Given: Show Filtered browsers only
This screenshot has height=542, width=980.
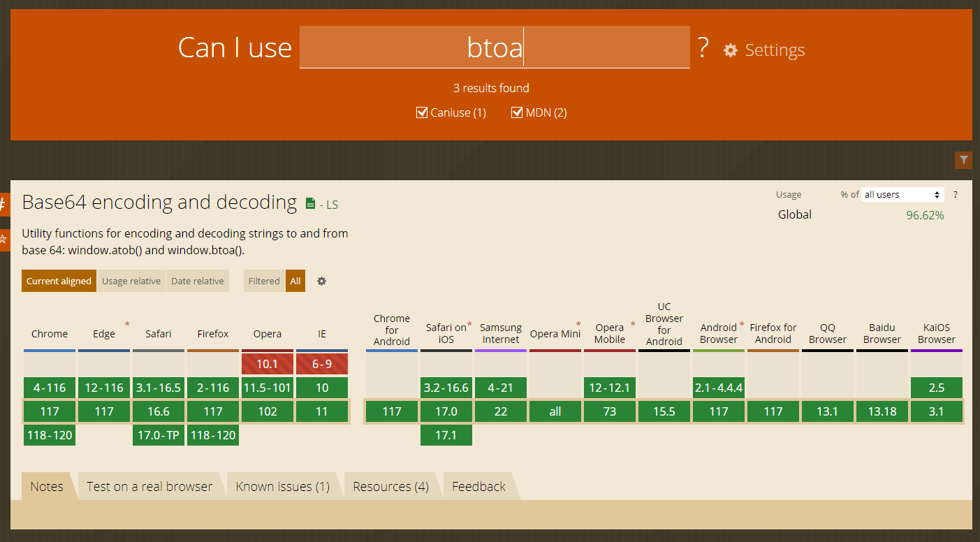Looking at the screenshot, I should (264, 281).
